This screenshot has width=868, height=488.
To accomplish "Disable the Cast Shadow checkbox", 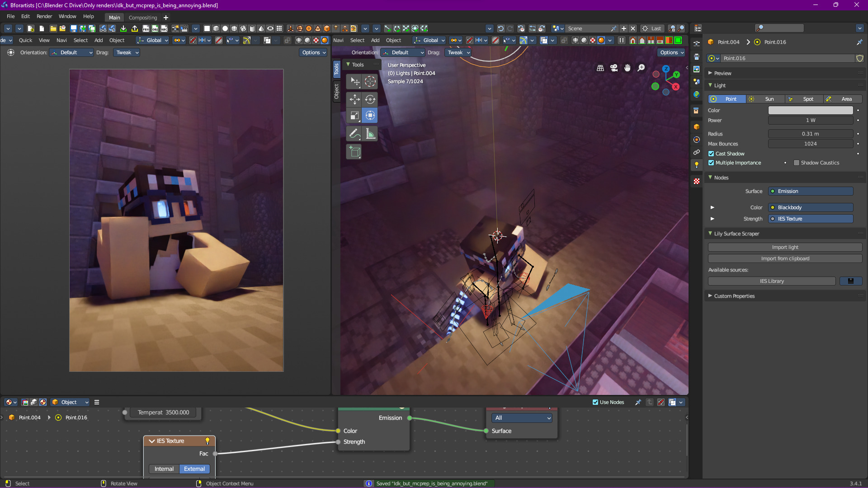I will (711, 154).
